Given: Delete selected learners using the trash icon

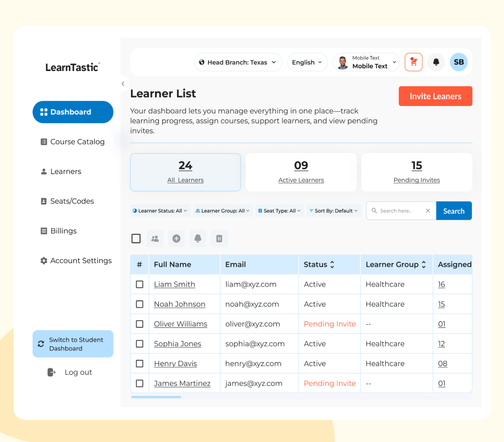Looking at the screenshot, I should tap(219, 238).
